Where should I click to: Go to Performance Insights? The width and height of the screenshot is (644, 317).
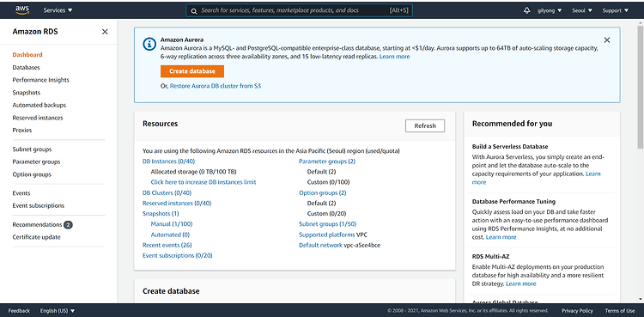tap(40, 80)
